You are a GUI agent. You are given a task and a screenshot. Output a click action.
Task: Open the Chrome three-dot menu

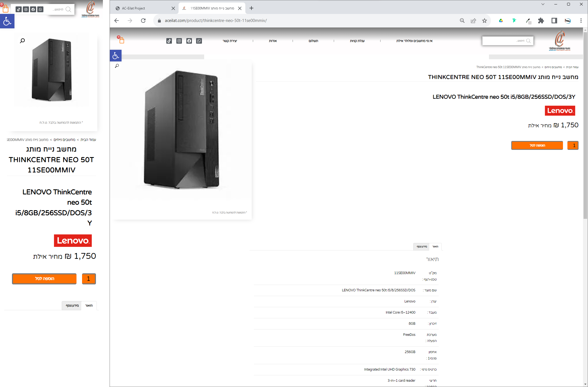pyautogui.click(x=581, y=21)
